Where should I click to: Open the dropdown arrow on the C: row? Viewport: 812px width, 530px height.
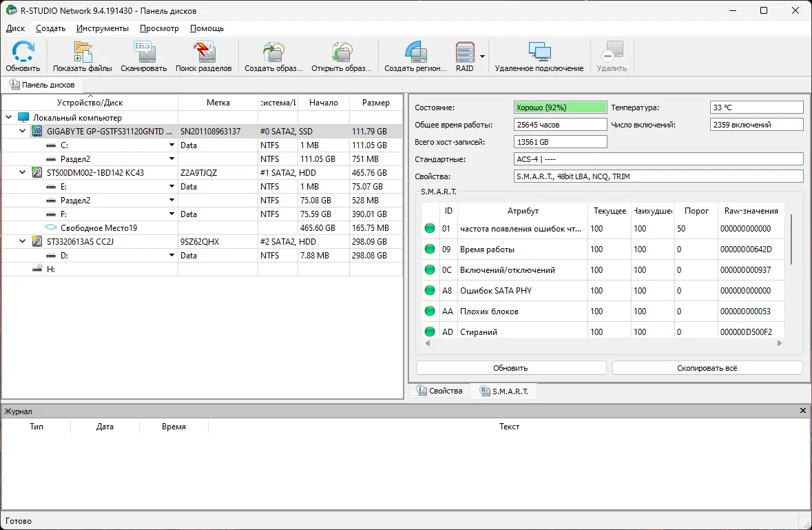[171, 145]
